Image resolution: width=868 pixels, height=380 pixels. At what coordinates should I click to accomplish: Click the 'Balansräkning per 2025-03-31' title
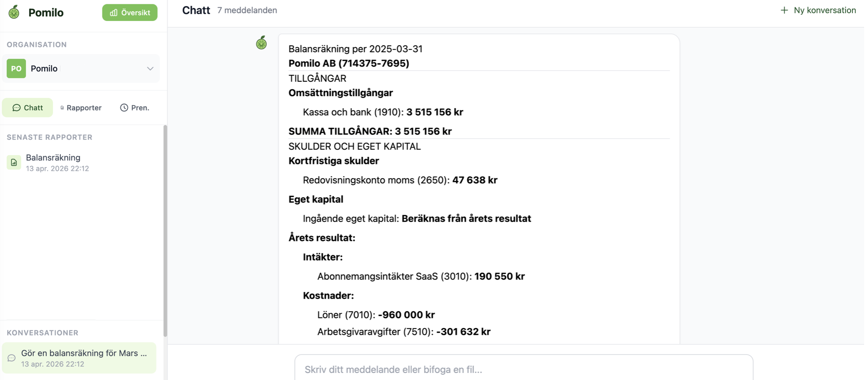pos(355,49)
